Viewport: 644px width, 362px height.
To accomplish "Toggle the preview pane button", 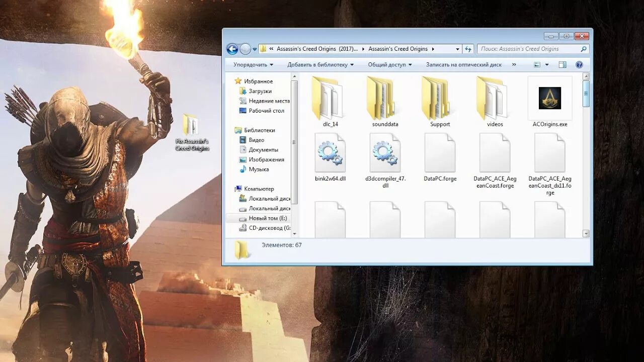I will coord(562,65).
